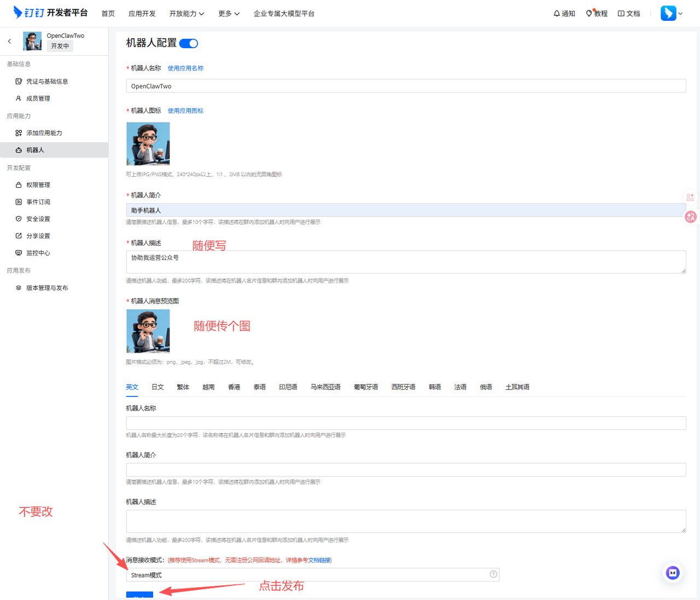700x600 pixels.
Task: Expand the 更多 dropdown menu
Action: pos(229,14)
